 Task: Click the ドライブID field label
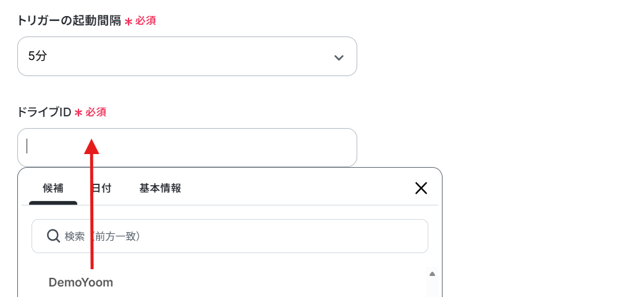[x=44, y=112]
